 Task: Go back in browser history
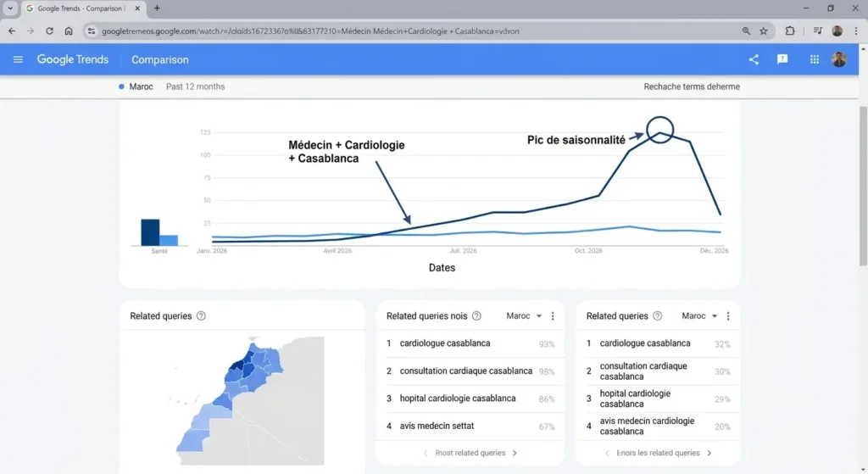tap(12, 31)
